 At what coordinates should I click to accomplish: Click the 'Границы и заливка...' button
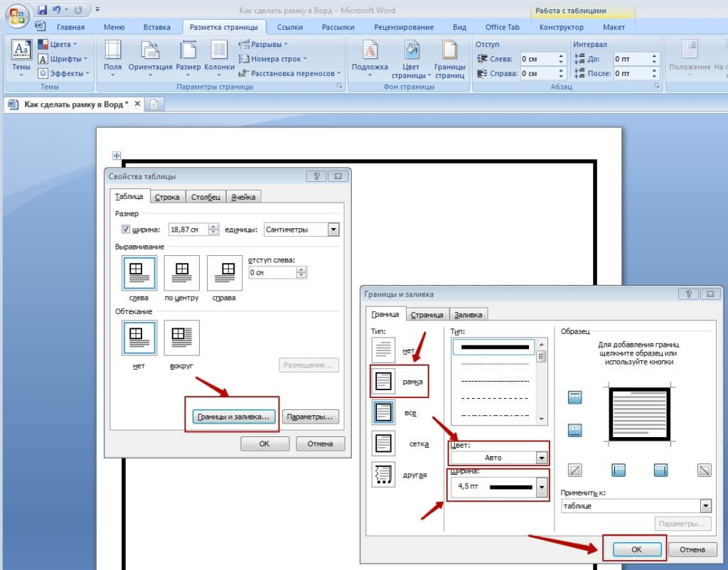click(x=234, y=417)
